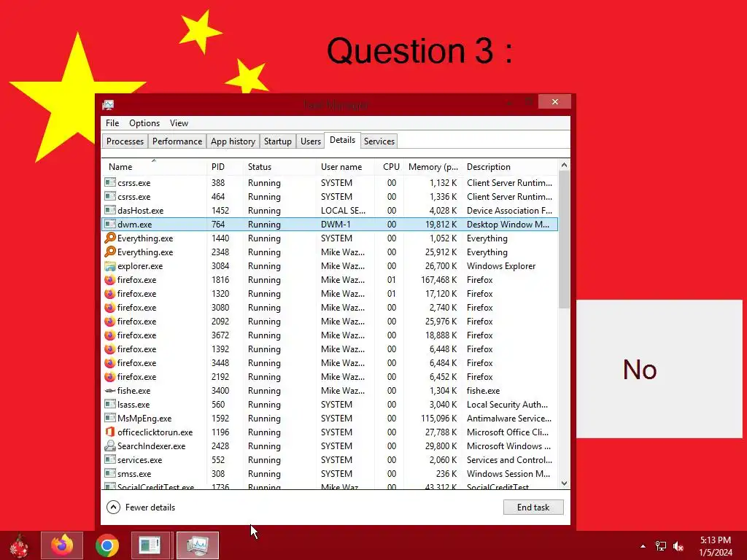The width and height of the screenshot is (747, 560).
Task: Switch to the Processes tab
Action: [125, 141]
